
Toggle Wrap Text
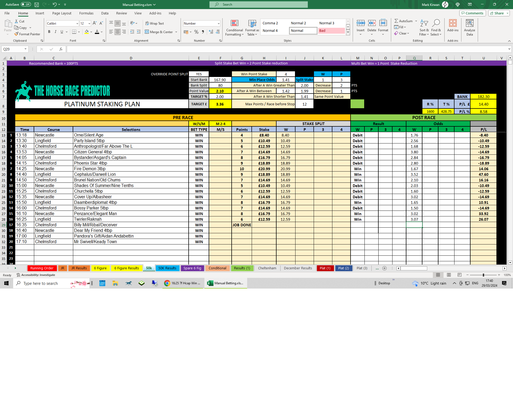pyautogui.click(x=154, y=24)
